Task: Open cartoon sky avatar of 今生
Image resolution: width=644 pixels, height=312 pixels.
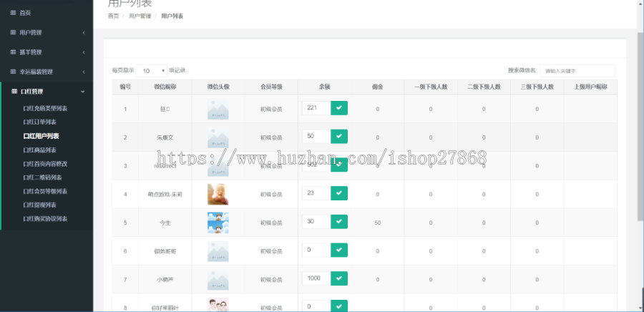Action: (218, 223)
